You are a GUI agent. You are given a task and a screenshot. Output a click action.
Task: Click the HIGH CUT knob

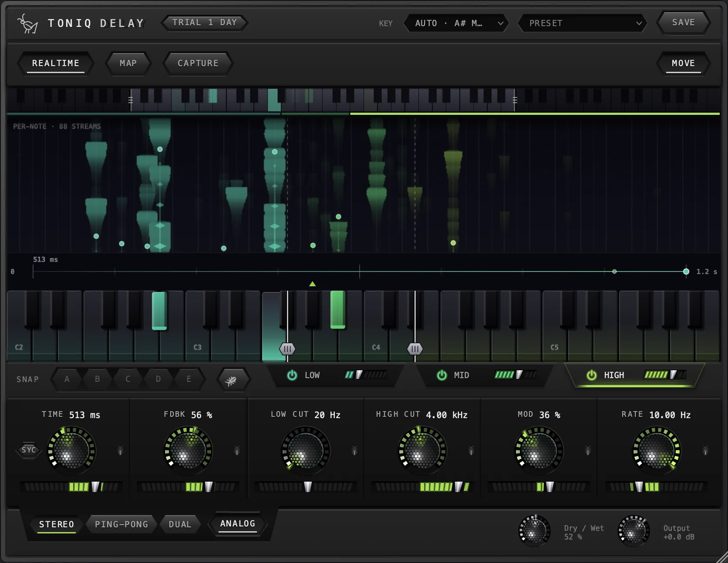(422, 450)
